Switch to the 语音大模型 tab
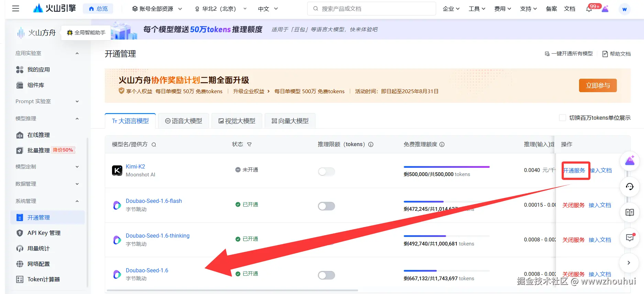The height and width of the screenshot is (294, 644). point(184,121)
